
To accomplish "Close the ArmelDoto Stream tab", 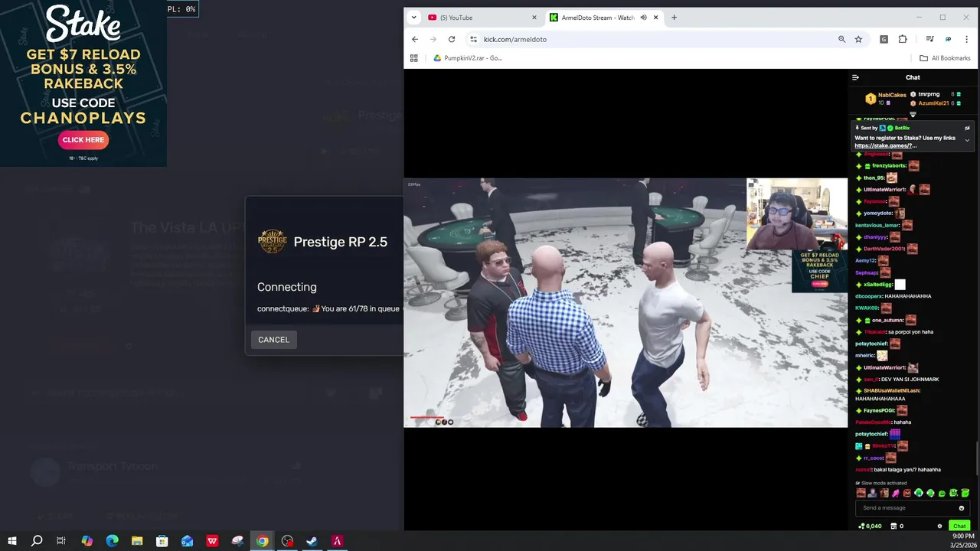I will [x=655, y=18].
